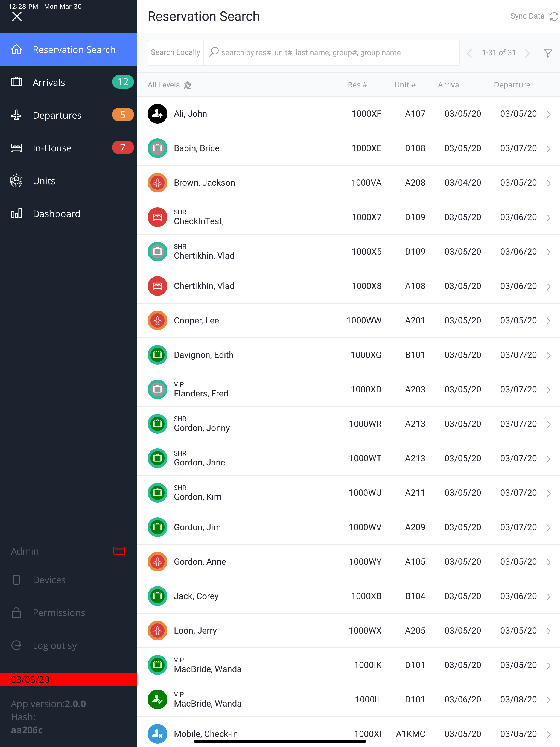Select the Gordon, Kim guest name
Image resolution: width=560 pixels, height=747 pixels.
[198, 497]
